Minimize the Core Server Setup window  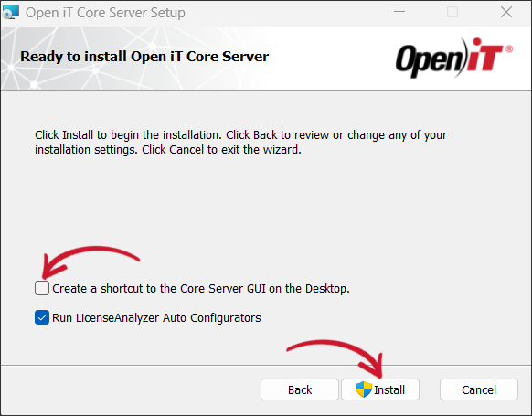[x=399, y=12]
